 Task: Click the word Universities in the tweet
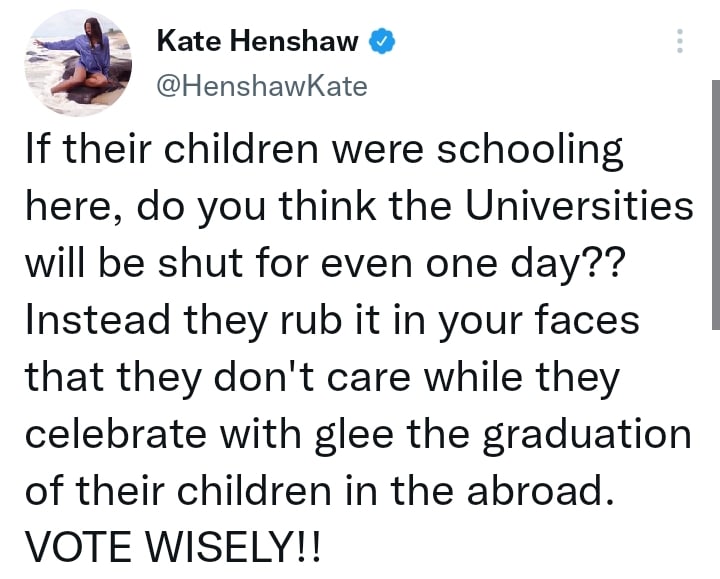click(x=579, y=205)
